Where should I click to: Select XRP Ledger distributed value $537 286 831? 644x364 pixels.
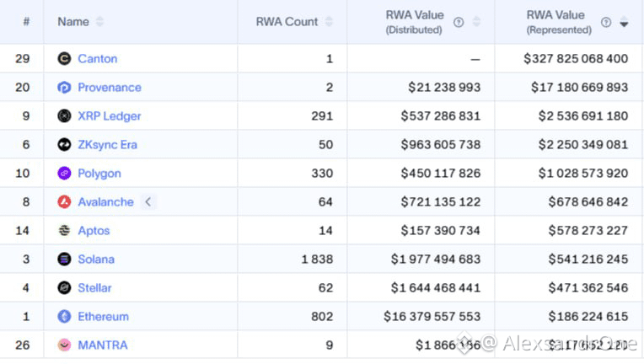(441, 116)
